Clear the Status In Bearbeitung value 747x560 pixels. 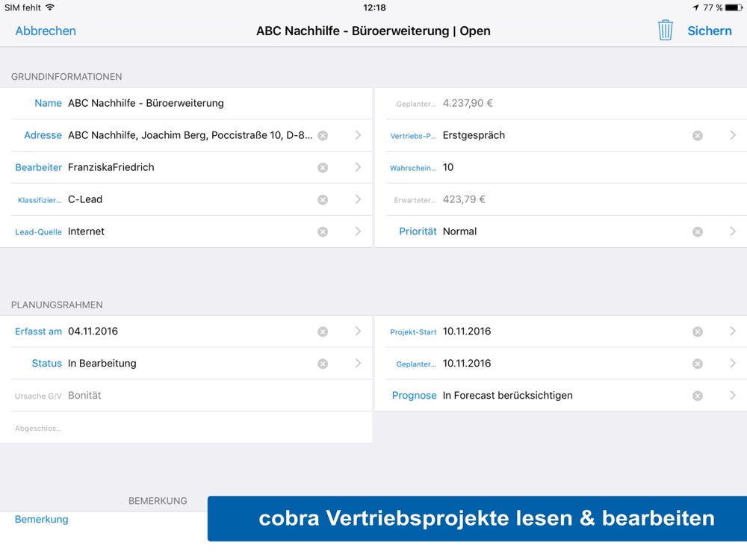pyautogui.click(x=323, y=364)
